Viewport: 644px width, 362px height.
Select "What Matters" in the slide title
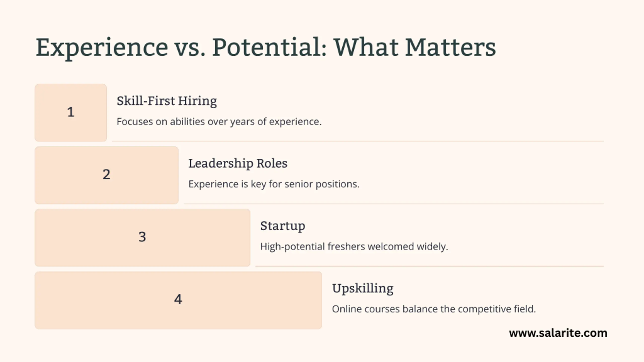coord(415,47)
